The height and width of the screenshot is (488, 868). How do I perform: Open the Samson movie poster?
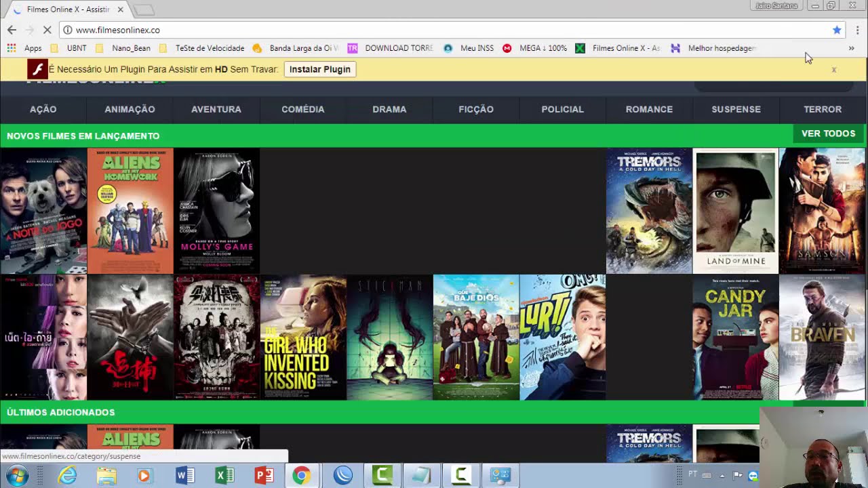[822, 211]
